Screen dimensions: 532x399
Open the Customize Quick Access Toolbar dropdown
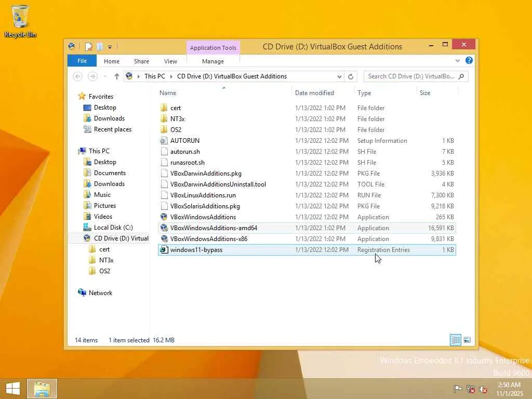[x=110, y=47]
